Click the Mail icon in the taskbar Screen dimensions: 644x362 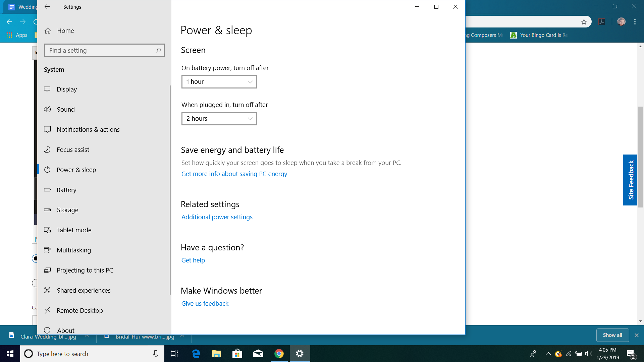pyautogui.click(x=258, y=354)
